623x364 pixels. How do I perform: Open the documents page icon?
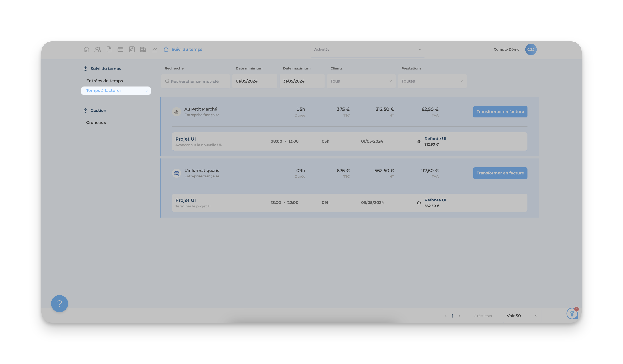109,49
